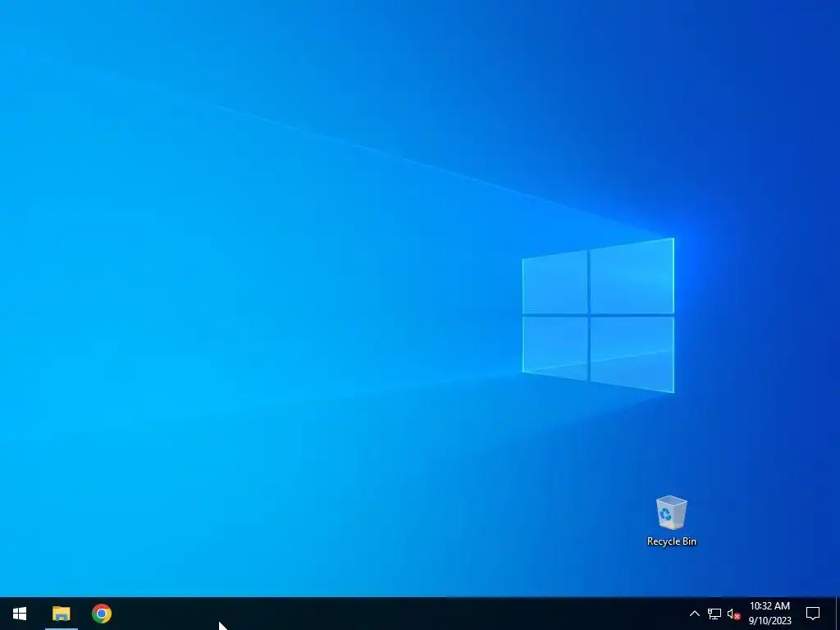Image resolution: width=840 pixels, height=630 pixels.
Task: Select the Recycle Bin label text
Action: [x=671, y=541]
